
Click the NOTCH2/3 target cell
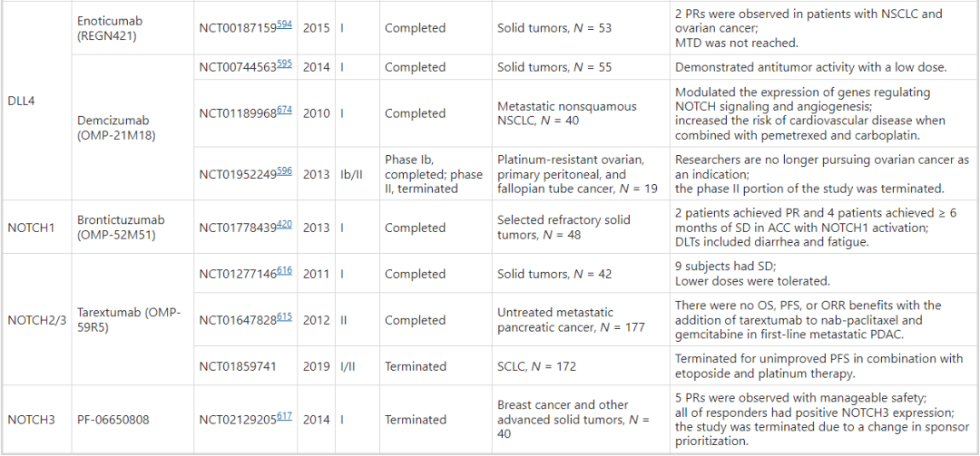pos(37,320)
